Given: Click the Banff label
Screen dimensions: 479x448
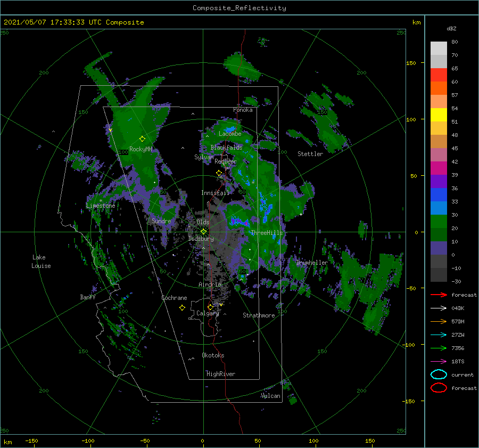Looking at the screenshot, I should [88, 297].
